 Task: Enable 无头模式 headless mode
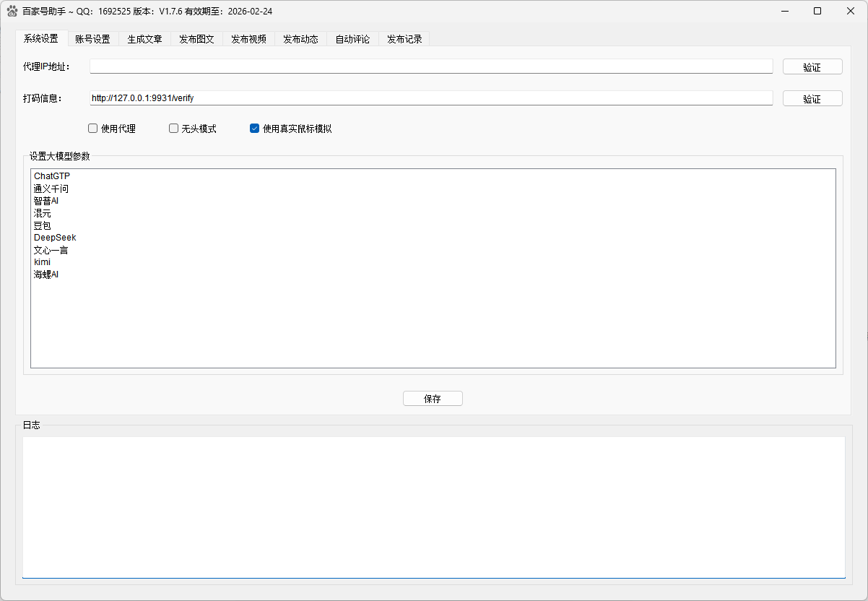coord(173,128)
